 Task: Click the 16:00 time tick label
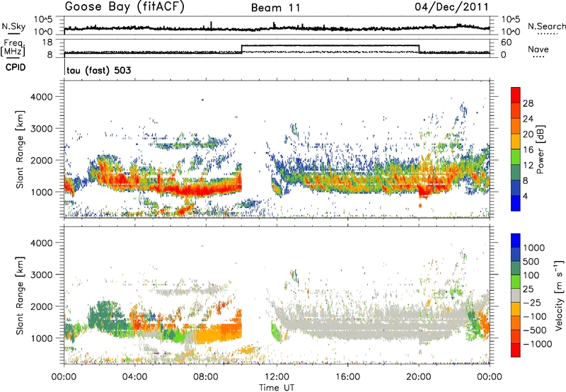[347, 377]
